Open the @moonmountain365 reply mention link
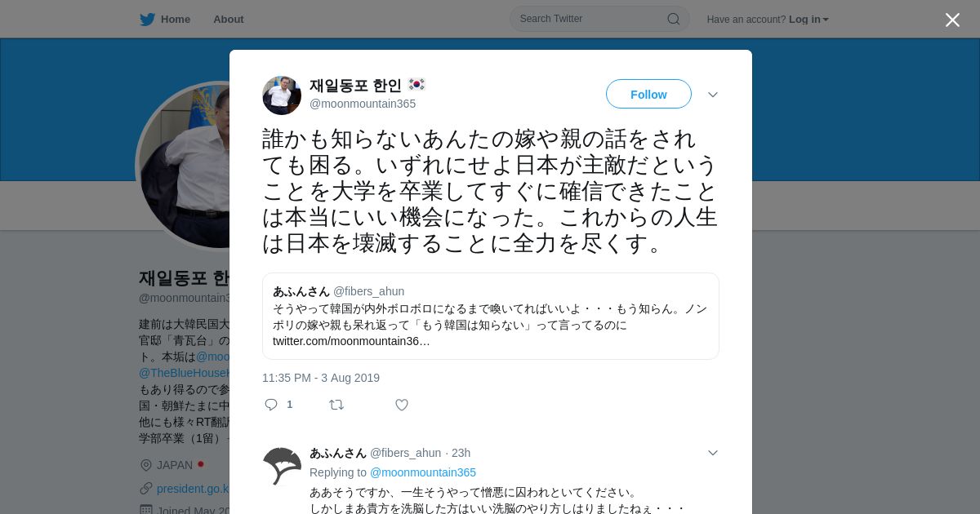 click(423, 472)
